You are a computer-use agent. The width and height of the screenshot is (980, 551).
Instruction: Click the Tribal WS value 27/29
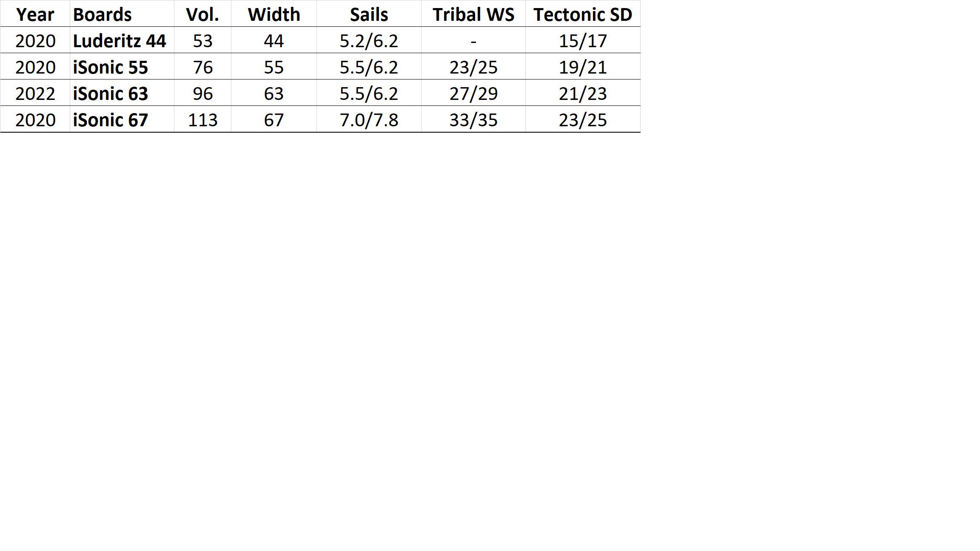tap(473, 94)
